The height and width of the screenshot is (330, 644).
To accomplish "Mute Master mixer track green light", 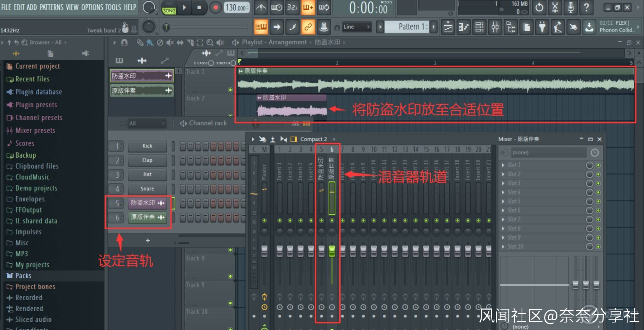I will pos(264,220).
